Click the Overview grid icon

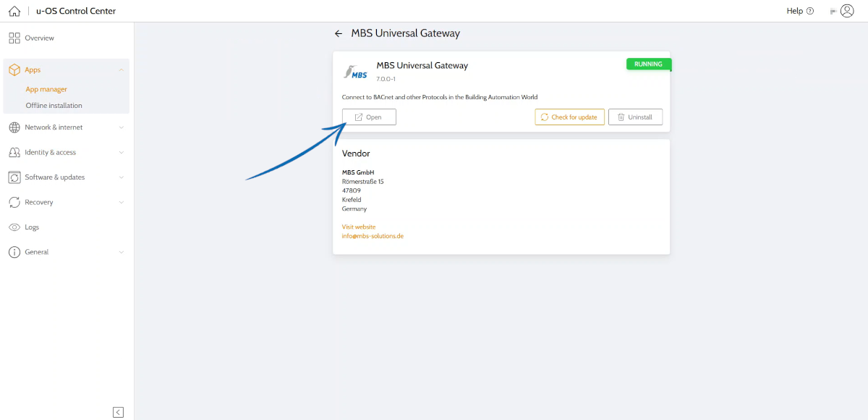point(14,38)
